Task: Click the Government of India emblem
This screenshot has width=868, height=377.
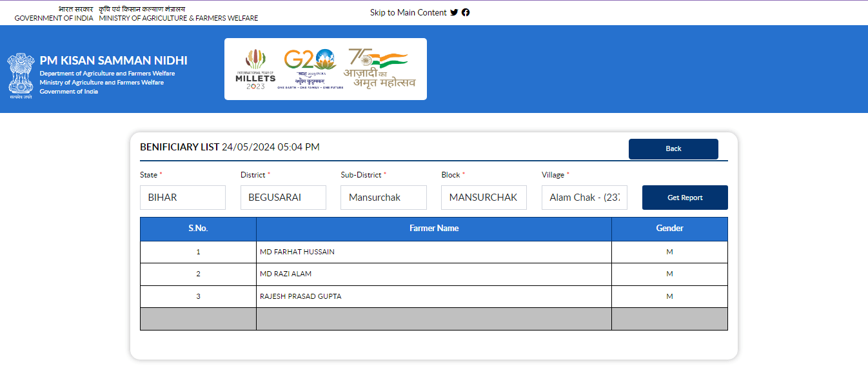Action: 21,75
